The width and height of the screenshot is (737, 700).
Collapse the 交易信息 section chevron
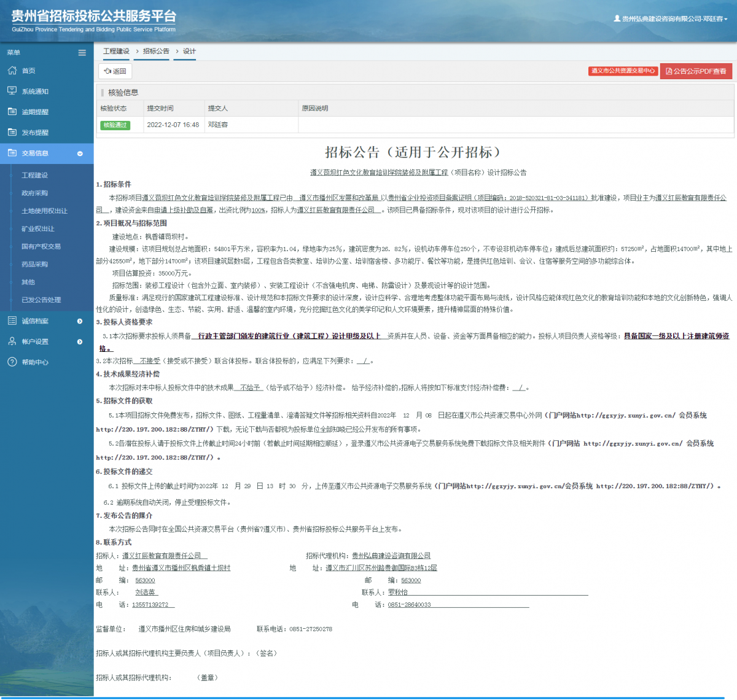[x=80, y=154]
